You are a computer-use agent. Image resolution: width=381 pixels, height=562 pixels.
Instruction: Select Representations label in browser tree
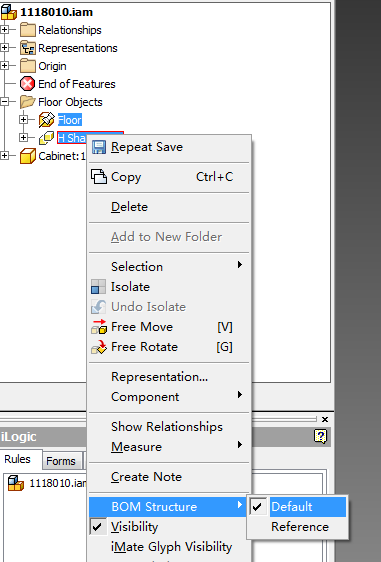point(78,48)
